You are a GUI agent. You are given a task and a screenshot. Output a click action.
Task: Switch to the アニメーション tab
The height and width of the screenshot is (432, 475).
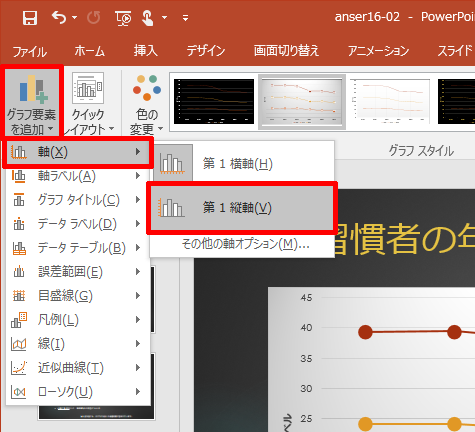click(378, 51)
